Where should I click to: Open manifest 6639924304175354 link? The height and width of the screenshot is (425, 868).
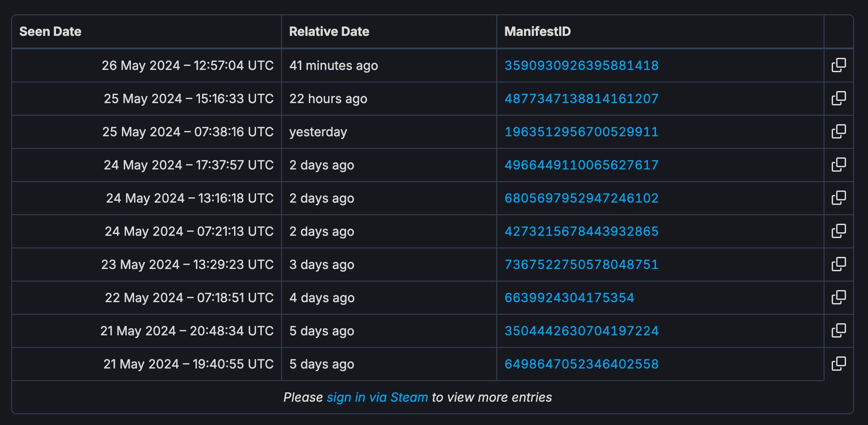pos(569,298)
